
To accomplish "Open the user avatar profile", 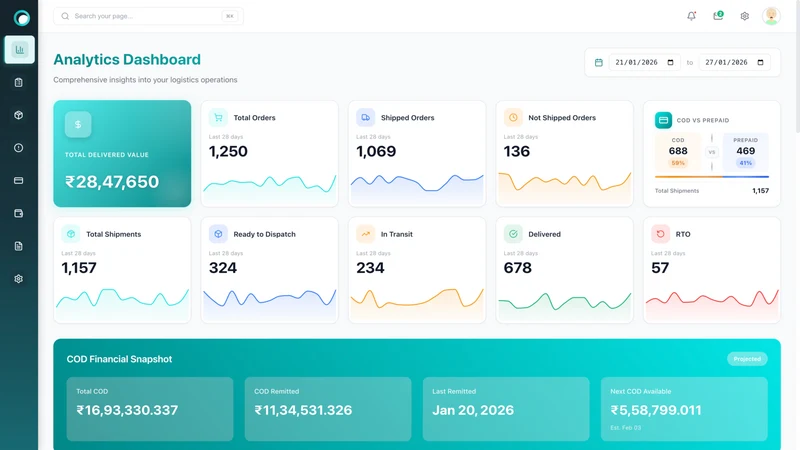I will click(771, 16).
